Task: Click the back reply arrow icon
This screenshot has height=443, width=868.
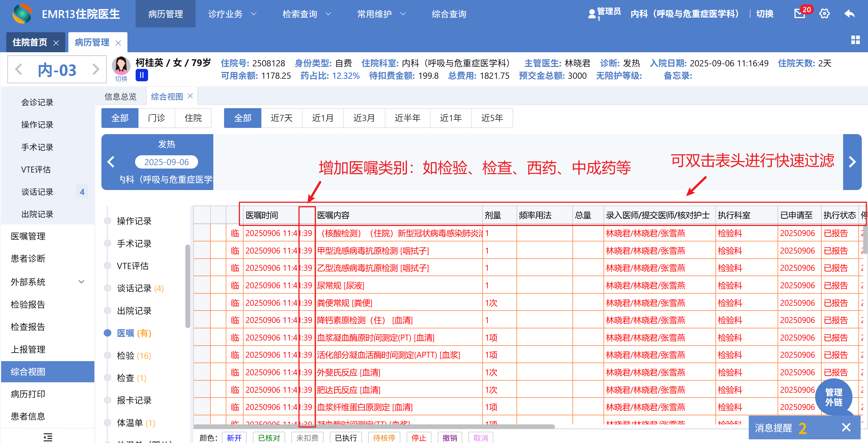Action: click(849, 14)
